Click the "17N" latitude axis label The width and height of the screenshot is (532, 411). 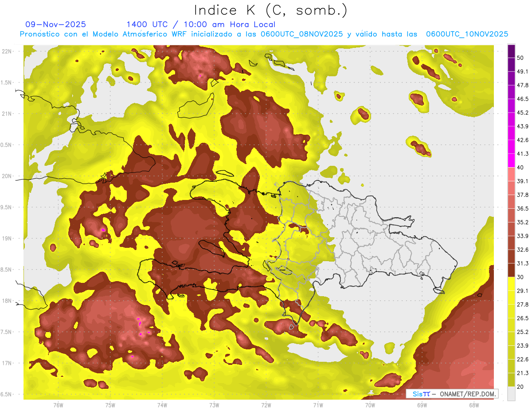click(x=7, y=363)
